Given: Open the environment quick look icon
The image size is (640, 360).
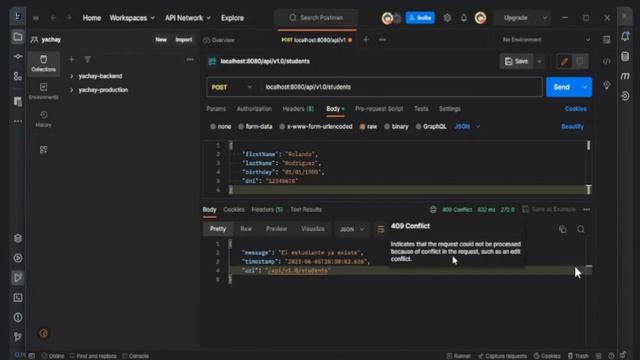Looking at the screenshot, I should [x=607, y=40].
